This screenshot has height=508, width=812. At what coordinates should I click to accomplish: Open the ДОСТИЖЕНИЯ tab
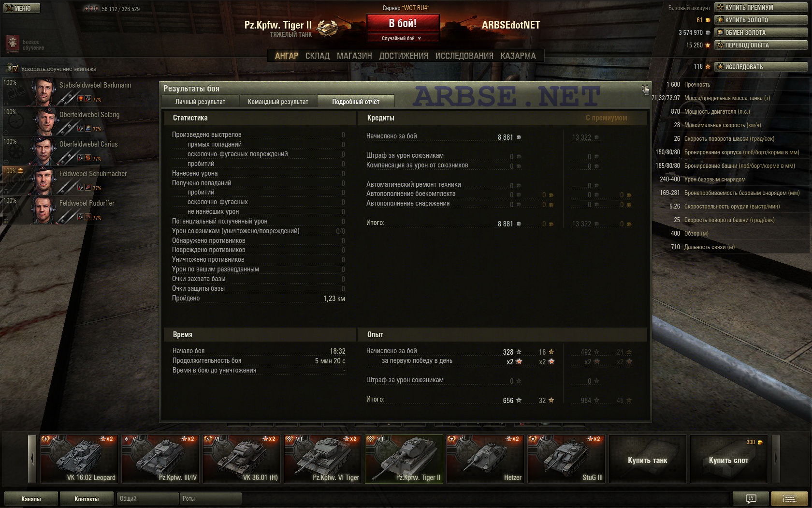click(404, 56)
